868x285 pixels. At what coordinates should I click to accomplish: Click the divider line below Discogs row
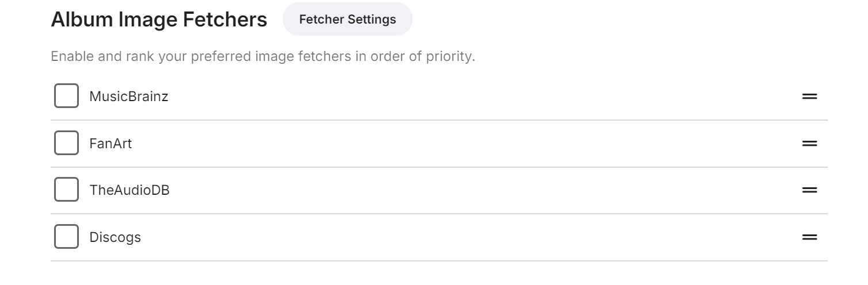click(x=439, y=261)
